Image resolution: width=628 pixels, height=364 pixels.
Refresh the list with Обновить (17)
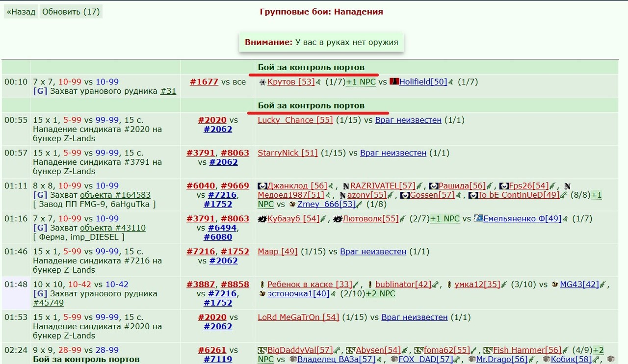(x=71, y=12)
